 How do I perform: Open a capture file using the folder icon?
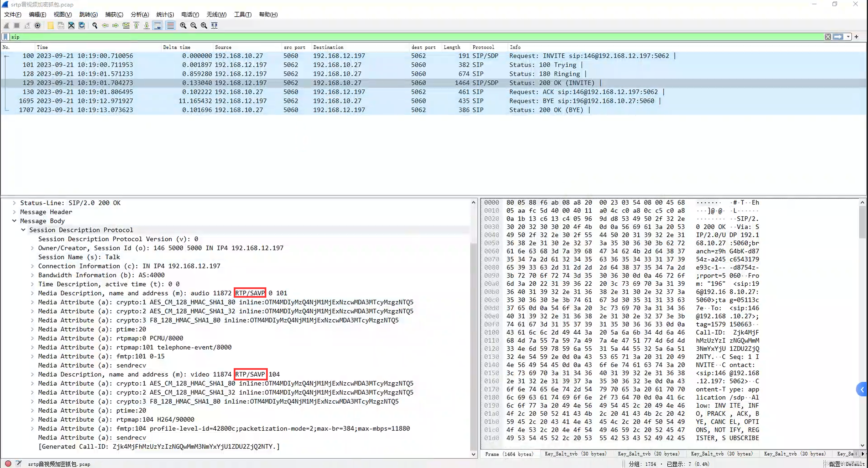point(50,25)
